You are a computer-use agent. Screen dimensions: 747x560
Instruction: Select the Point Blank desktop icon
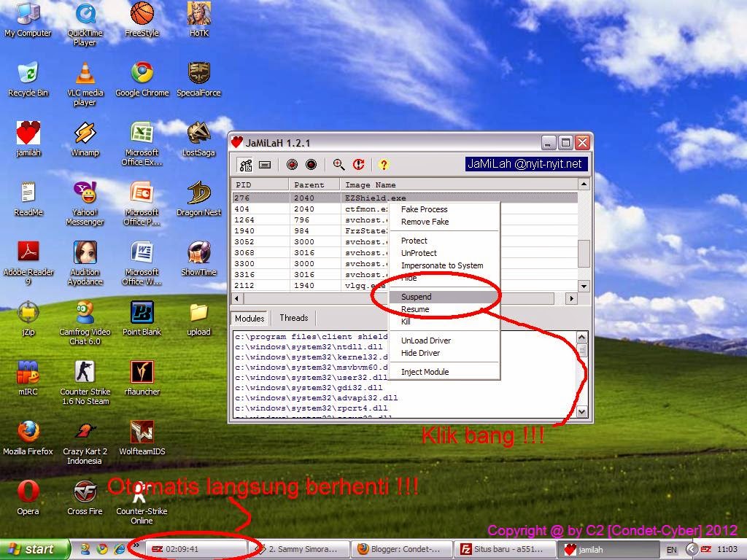142,319
